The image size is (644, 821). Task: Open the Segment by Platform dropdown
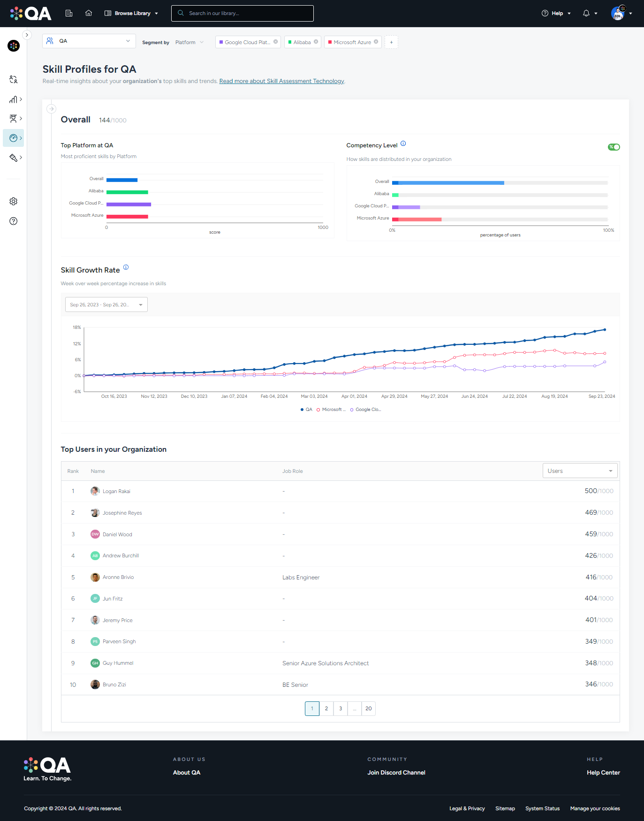[x=189, y=42]
